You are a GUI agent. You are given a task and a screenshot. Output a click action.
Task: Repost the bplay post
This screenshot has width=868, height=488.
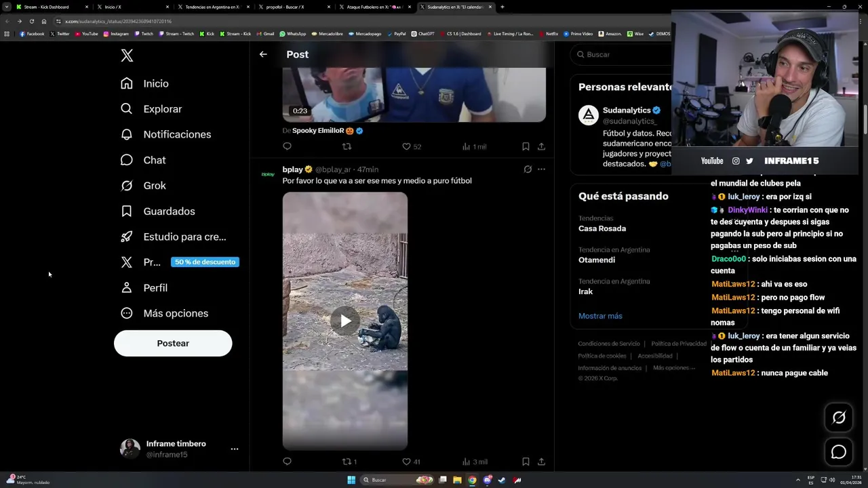point(349,462)
